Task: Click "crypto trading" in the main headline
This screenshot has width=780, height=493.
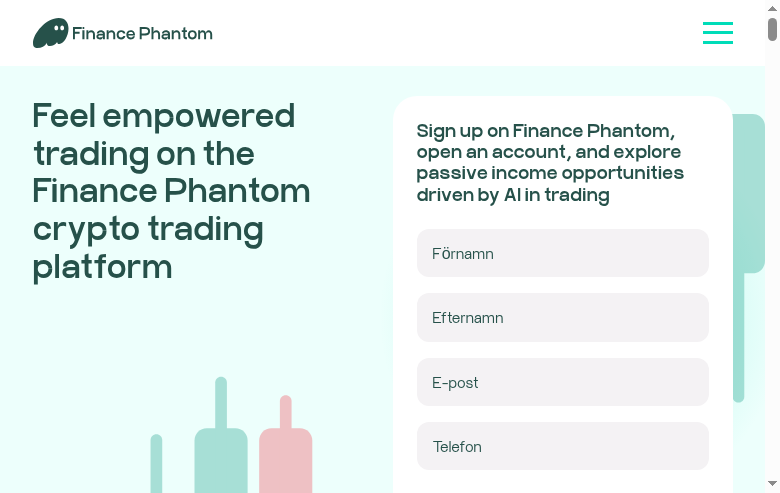Action: coord(148,229)
